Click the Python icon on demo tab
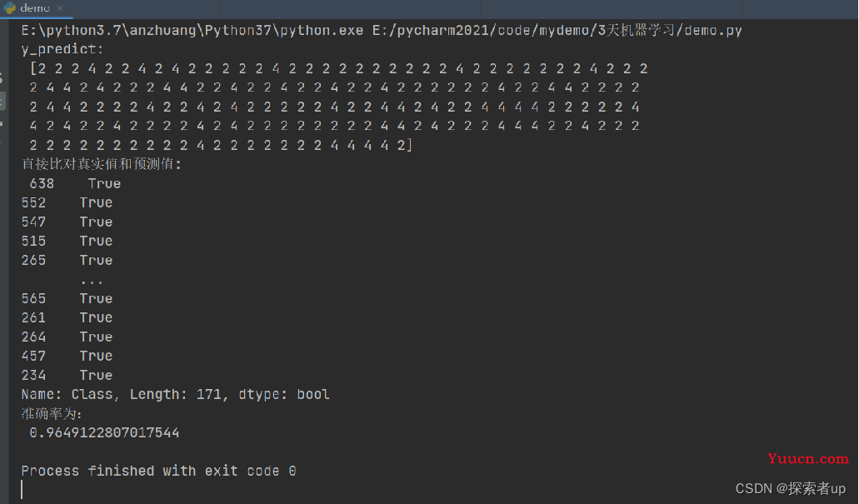 10,8
